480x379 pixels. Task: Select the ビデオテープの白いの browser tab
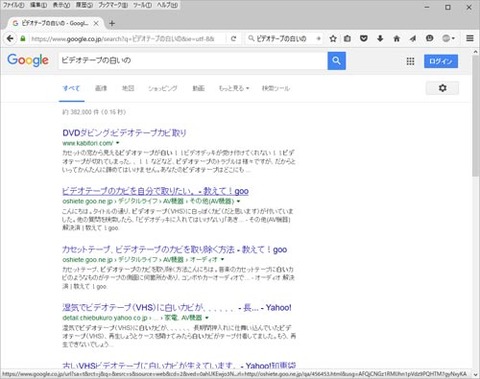pos(55,23)
